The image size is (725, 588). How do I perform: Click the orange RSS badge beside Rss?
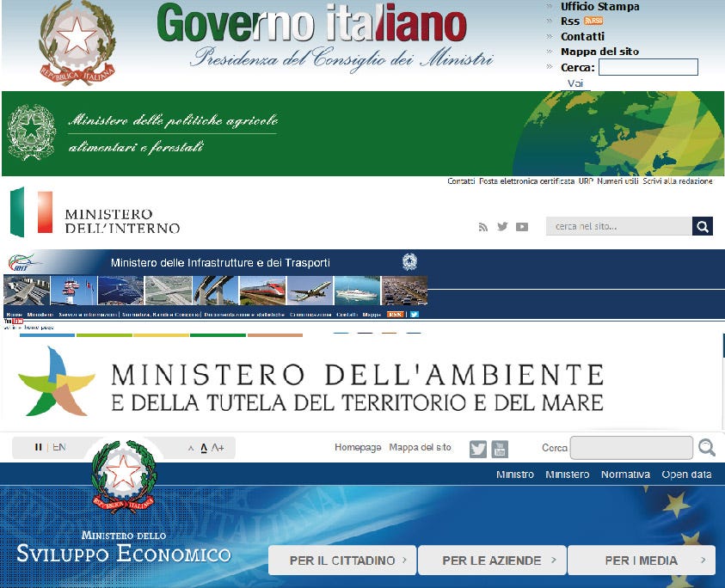[593, 21]
